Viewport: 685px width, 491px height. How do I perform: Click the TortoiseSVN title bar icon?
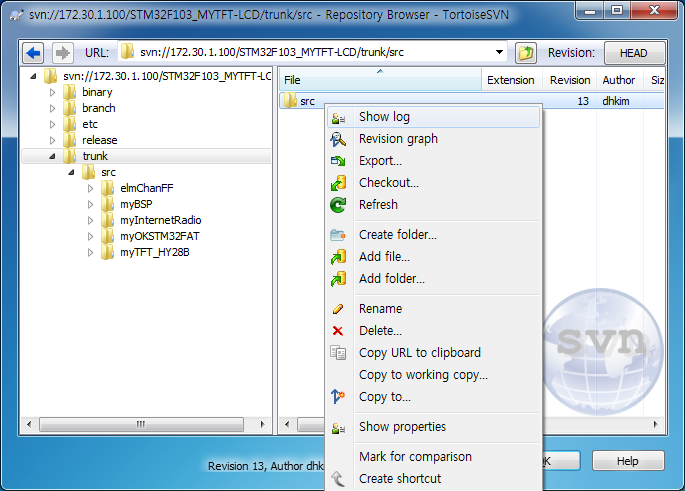(16, 15)
